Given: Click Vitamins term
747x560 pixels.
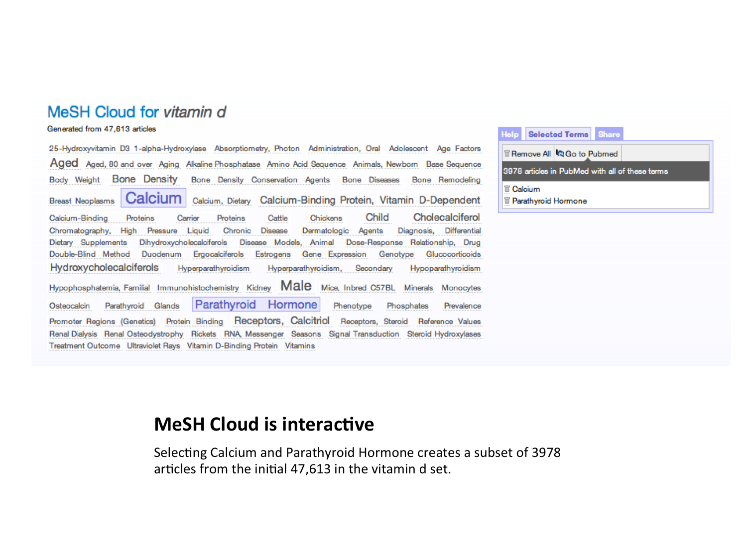Looking at the screenshot, I should tap(300, 345).
